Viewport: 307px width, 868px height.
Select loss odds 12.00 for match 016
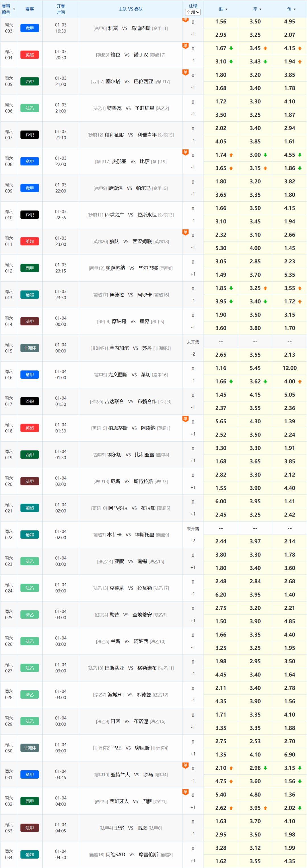coord(289,368)
